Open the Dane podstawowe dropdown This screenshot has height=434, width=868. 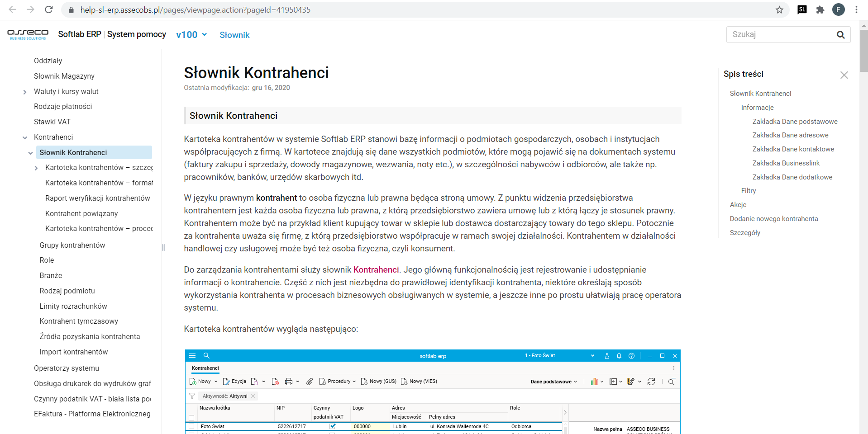[x=554, y=382]
